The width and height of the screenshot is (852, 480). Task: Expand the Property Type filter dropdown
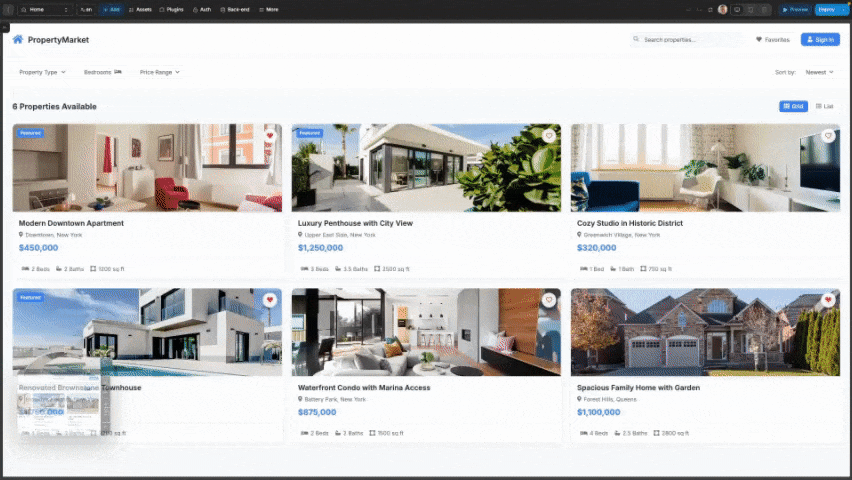click(42, 72)
